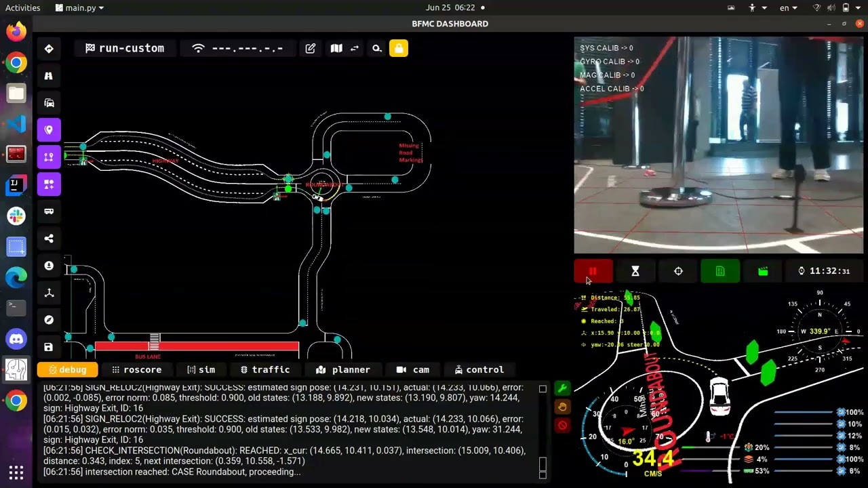Click the green wrench button
The image size is (868, 488).
pos(562,388)
